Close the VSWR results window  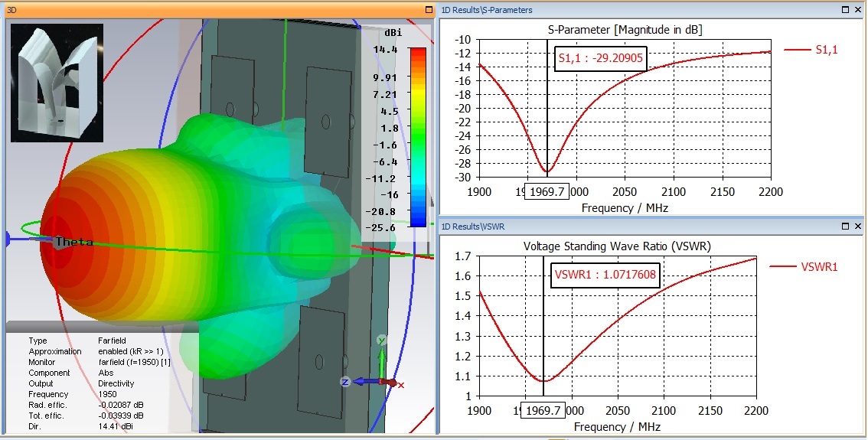tap(858, 226)
